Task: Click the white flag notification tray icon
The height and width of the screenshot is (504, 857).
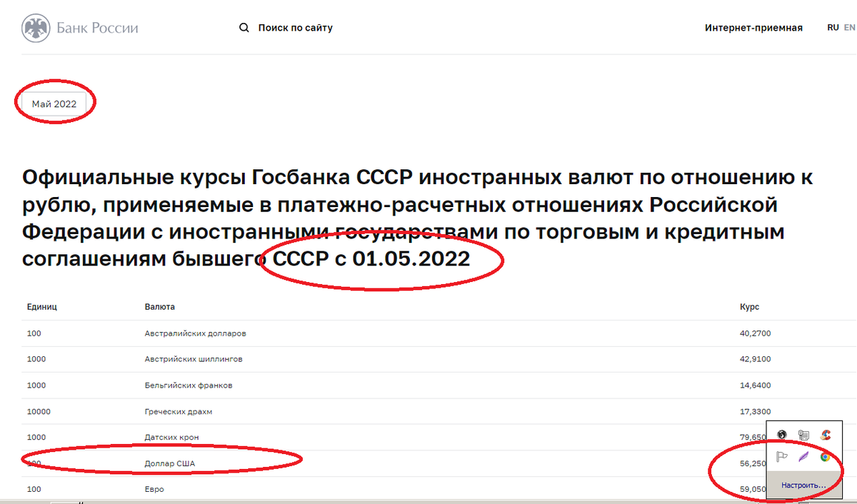Action: pos(782,456)
